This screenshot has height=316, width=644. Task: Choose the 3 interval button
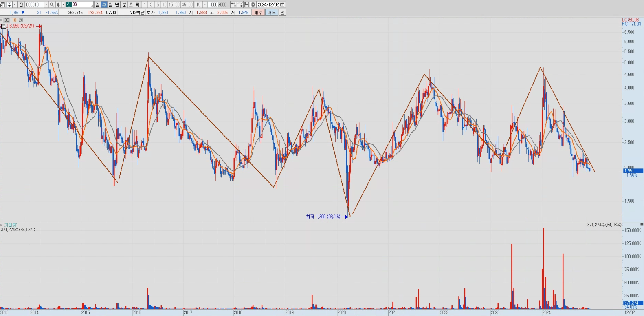(x=151, y=4)
